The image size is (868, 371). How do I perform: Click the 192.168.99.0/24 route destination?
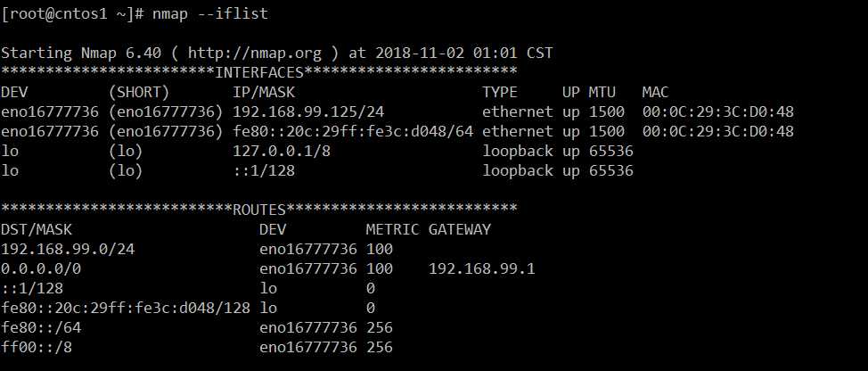coord(68,249)
